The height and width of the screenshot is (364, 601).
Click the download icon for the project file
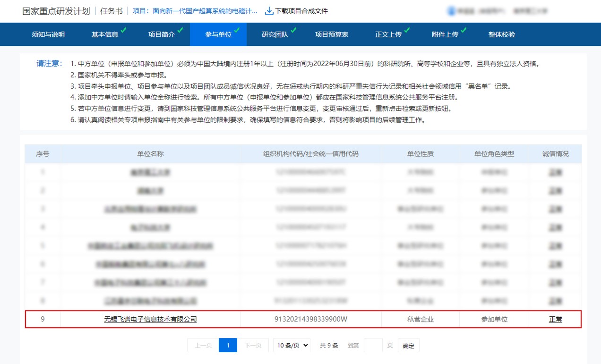click(x=269, y=11)
